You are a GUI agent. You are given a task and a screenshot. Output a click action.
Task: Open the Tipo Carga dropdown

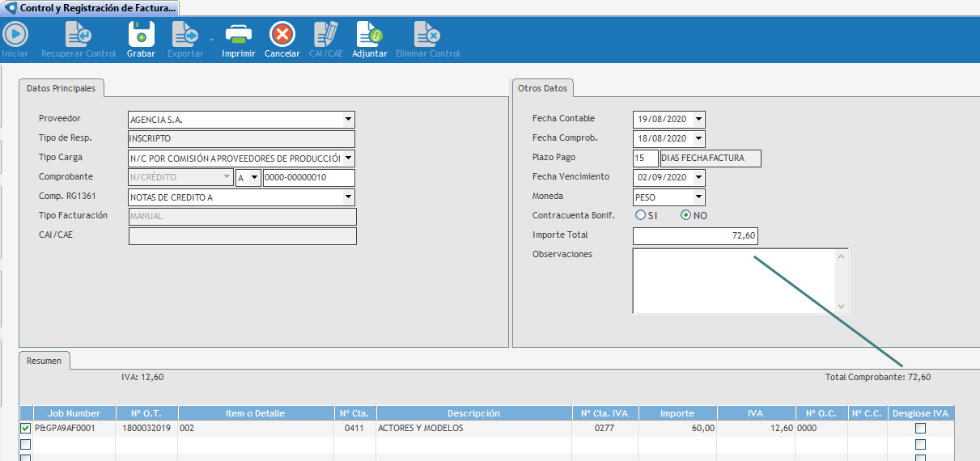[x=348, y=159]
